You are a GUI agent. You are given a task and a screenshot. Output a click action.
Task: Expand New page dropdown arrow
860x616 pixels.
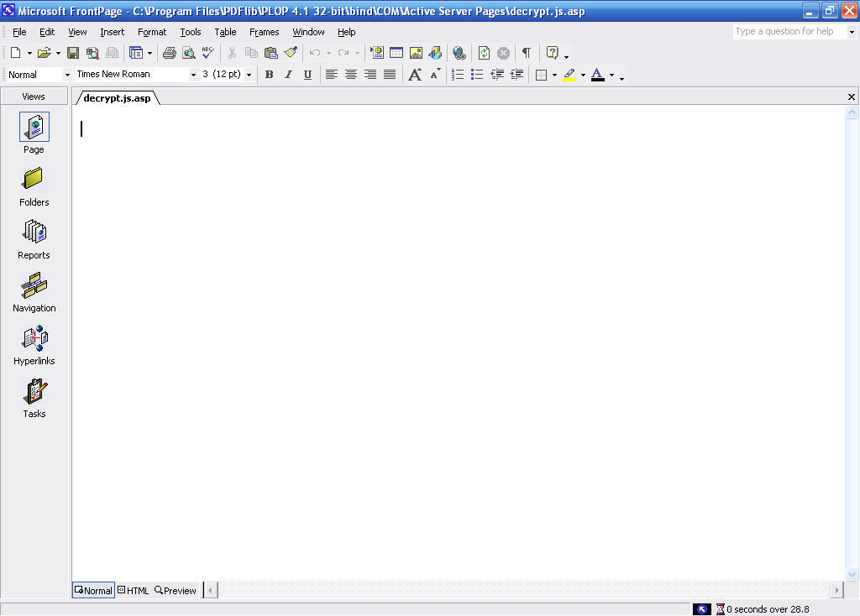29,53
